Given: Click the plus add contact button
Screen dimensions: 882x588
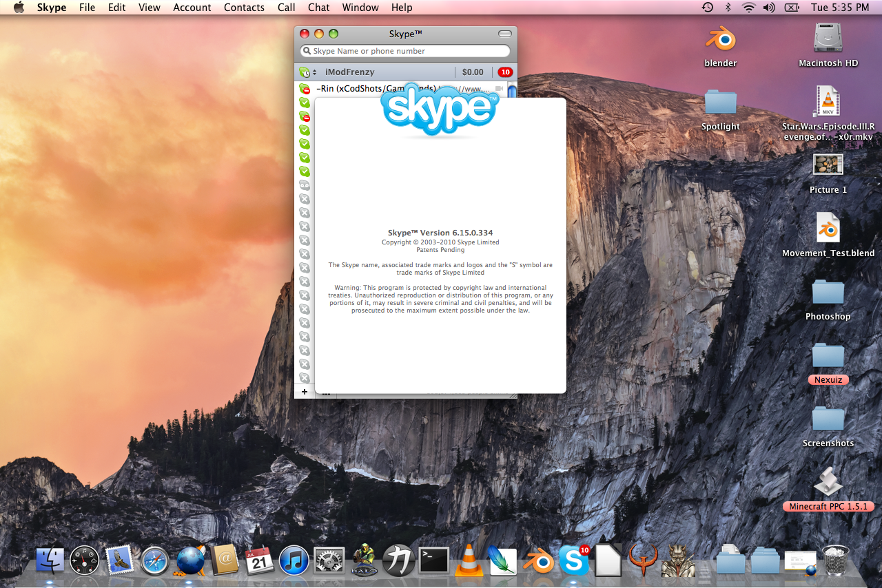Looking at the screenshot, I should click(305, 391).
